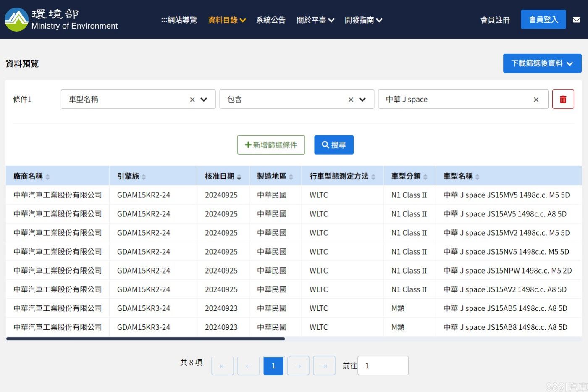
Task: Click the Ministry of Environment logo
Action: pyautogui.click(x=17, y=19)
